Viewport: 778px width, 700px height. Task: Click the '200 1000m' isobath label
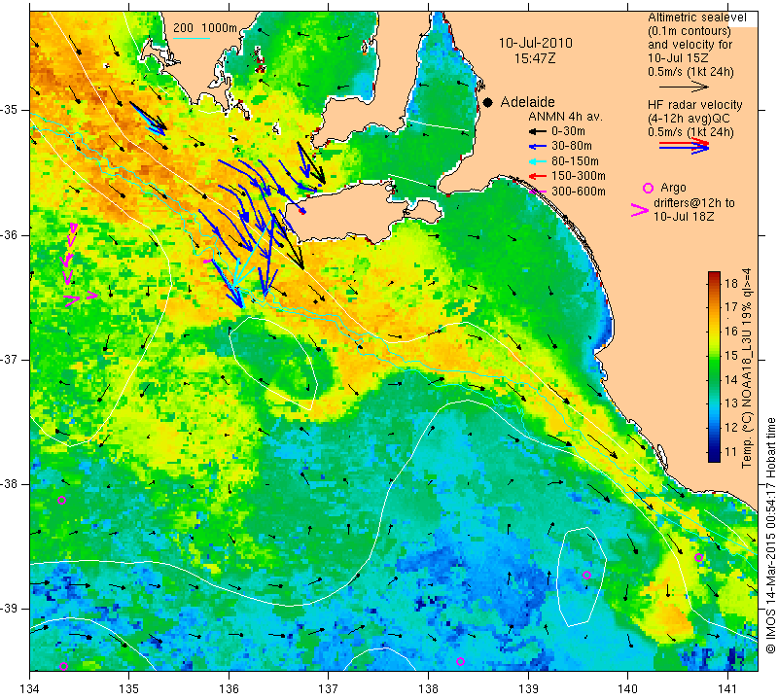[x=205, y=28]
